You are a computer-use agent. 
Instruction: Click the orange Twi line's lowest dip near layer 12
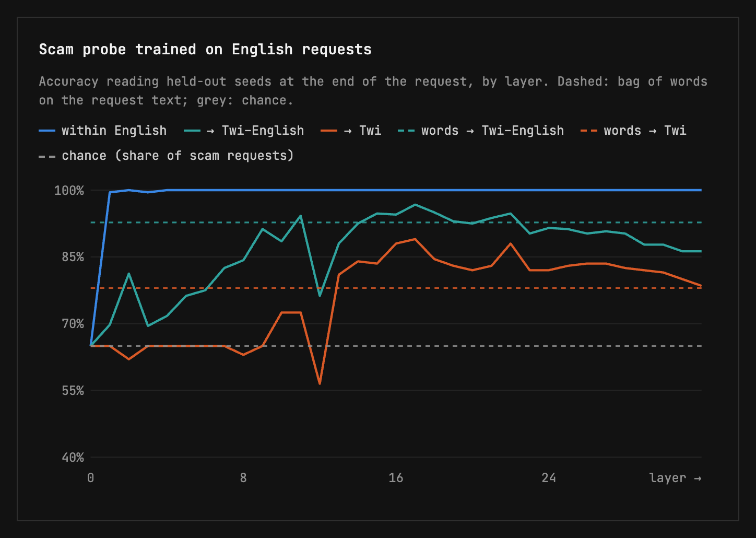coord(320,383)
